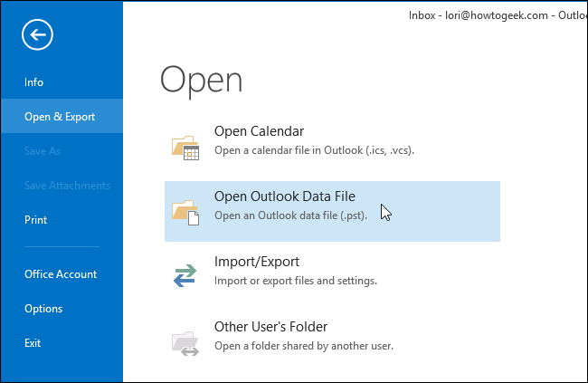
Task: Click the 'Import or export files and settings' description
Action: pos(295,281)
